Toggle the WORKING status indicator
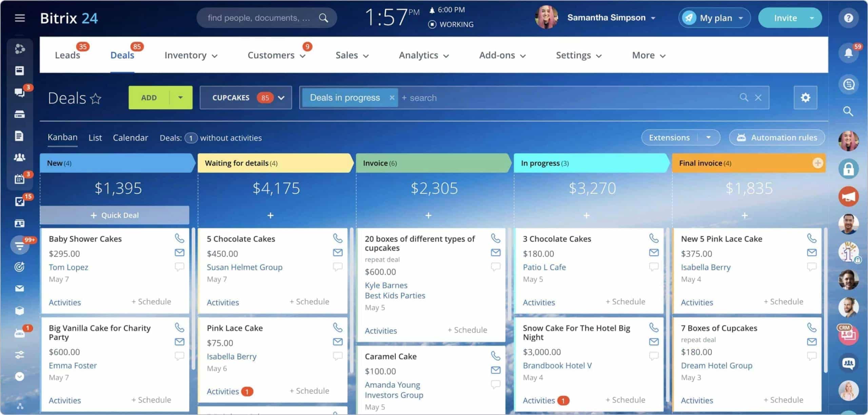868x415 pixels. point(451,24)
